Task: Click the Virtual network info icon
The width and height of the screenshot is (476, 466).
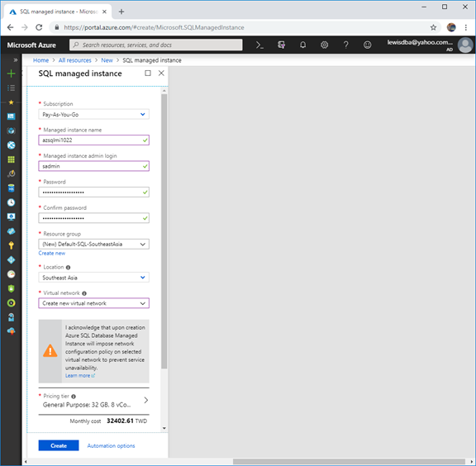Action: point(84,293)
